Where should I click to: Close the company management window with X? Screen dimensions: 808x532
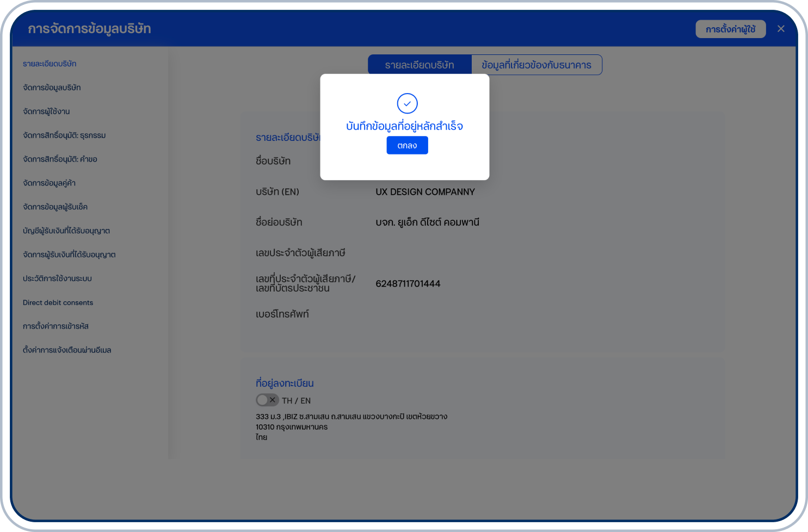pos(781,29)
